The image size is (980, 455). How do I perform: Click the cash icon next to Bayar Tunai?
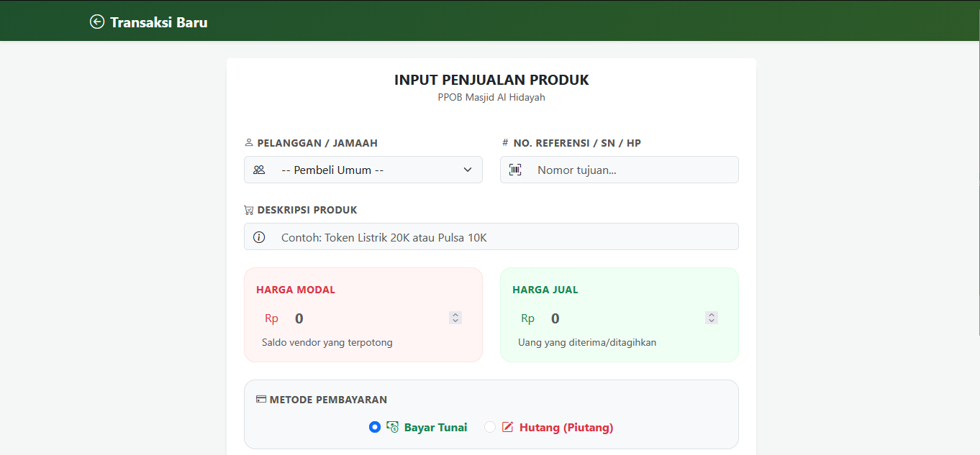point(393,426)
